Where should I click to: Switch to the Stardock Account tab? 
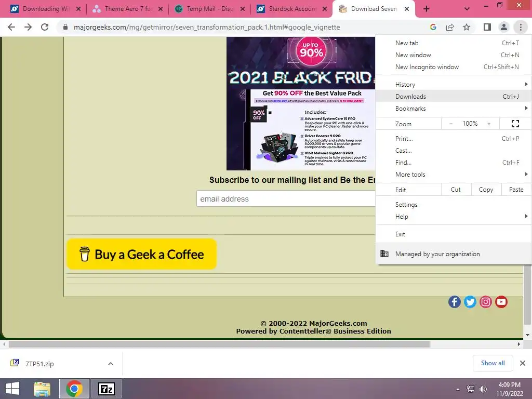(291, 9)
